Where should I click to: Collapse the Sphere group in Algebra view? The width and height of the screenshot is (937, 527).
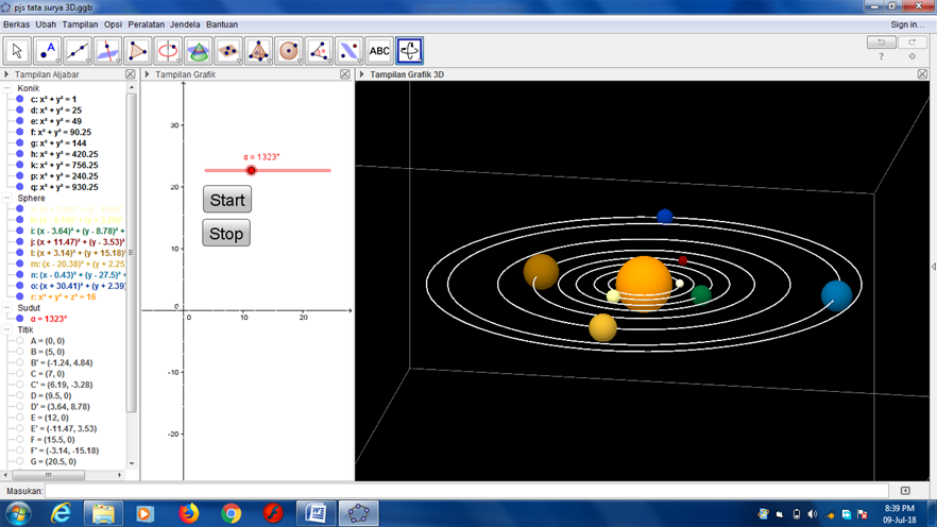pos(8,198)
